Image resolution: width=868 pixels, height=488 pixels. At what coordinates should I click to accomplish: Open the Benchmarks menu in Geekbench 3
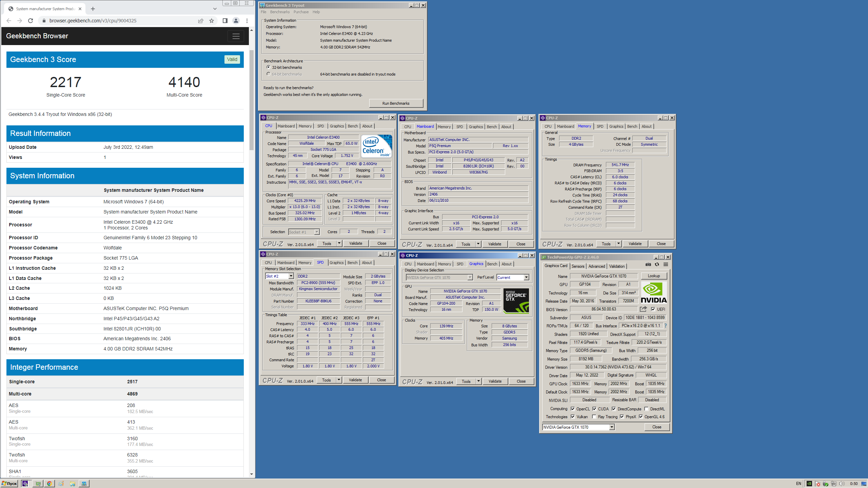point(280,12)
